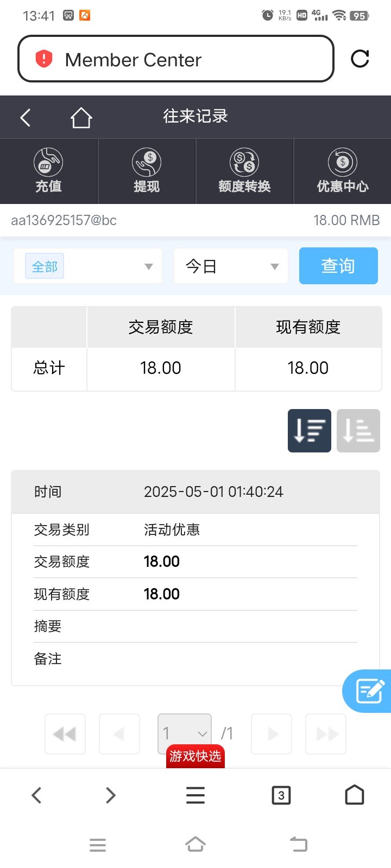This screenshot has width=391, height=868.
Task: Open the browser tabs counter showing 3
Action: (281, 795)
